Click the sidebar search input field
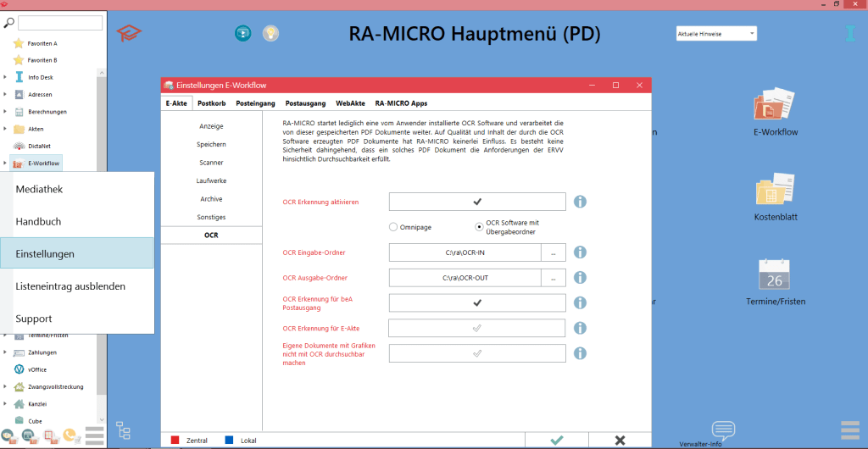 click(60, 23)
